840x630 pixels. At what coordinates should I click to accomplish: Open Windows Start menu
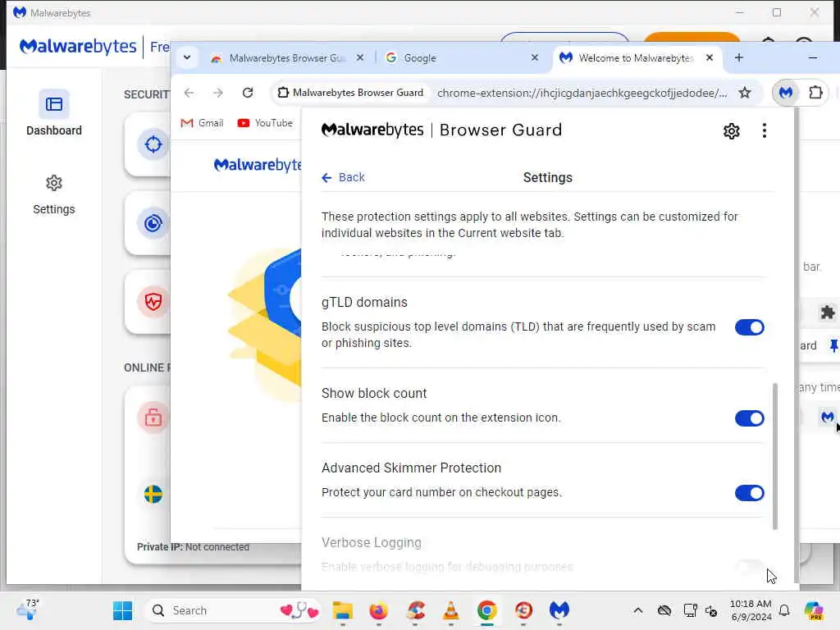click(123, 610)
